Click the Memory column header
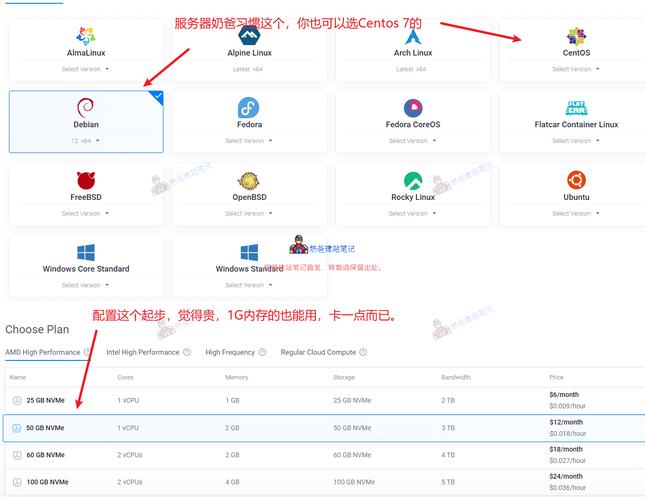The height and width of the screenshot is (500, 645). pos(237,377)
